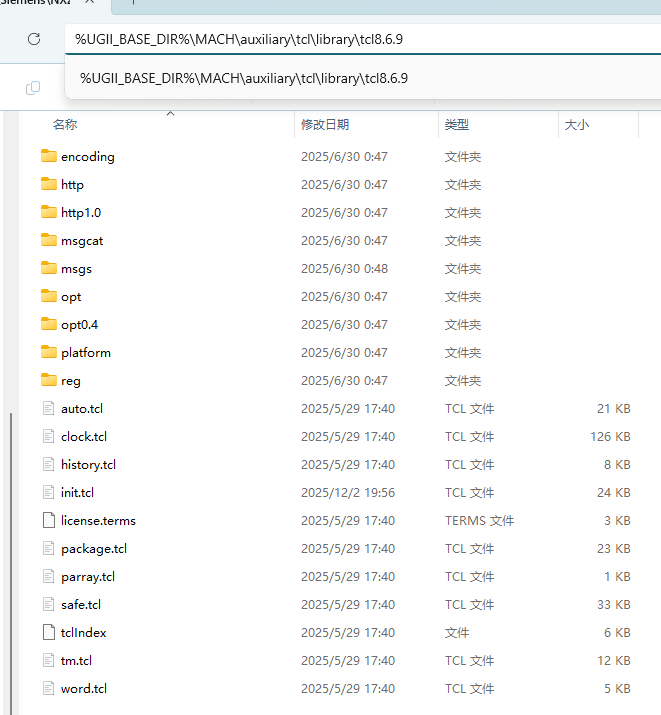Click the encoding folder name

[88, 157]
